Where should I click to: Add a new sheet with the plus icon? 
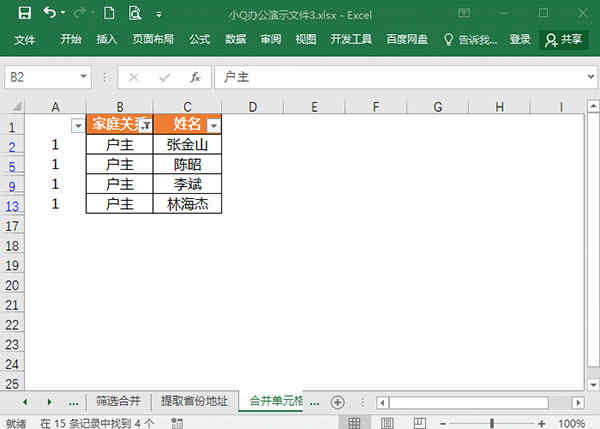338,402
